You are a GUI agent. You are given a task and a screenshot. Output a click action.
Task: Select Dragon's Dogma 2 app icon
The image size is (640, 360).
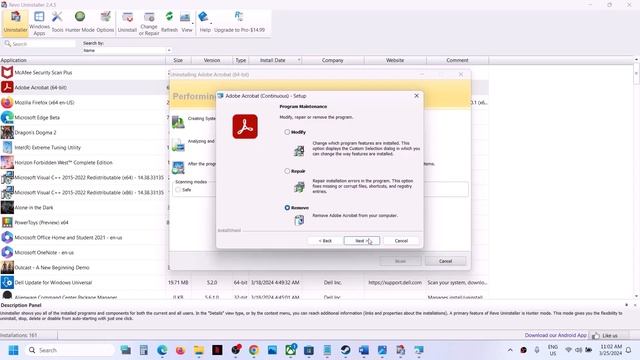(7, 133)
